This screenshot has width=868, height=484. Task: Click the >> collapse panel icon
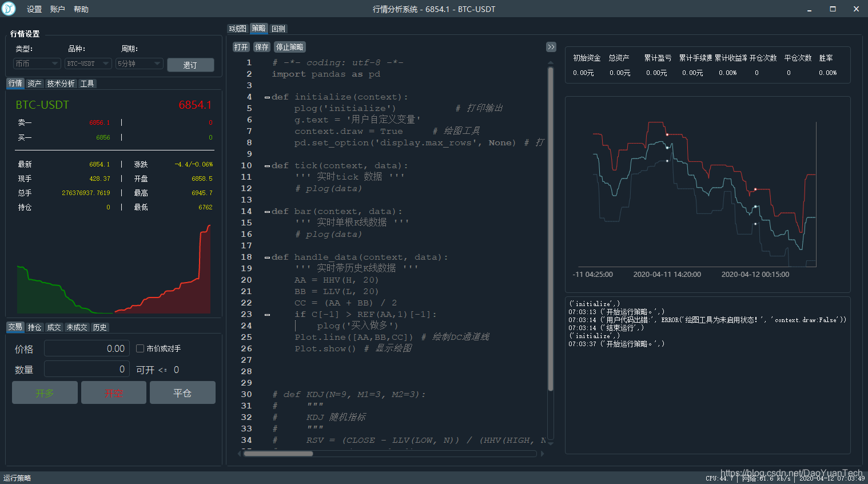click(x=551, y=47)
